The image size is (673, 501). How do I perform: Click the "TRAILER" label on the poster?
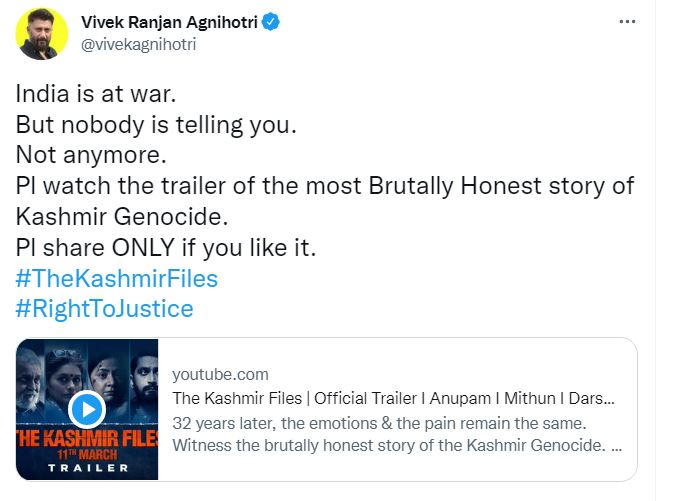pos(87,469)
